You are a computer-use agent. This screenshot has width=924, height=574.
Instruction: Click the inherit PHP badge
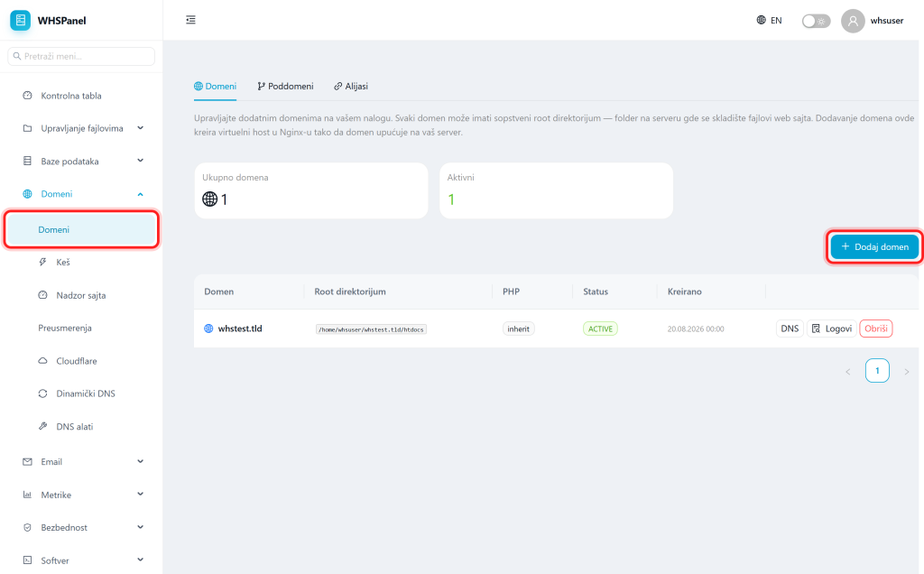pyautogui.click(x=519, y=329)
